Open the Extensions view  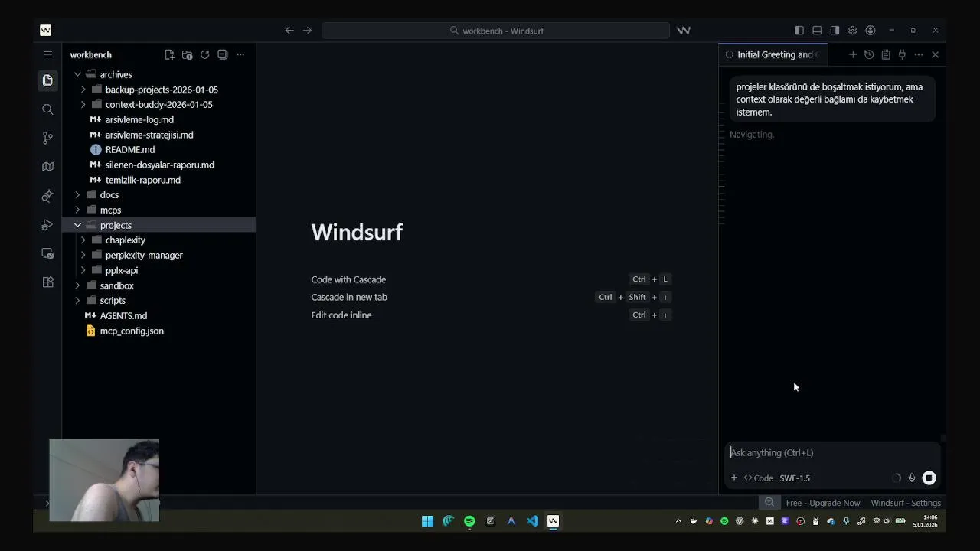click(x=47, y=282)
